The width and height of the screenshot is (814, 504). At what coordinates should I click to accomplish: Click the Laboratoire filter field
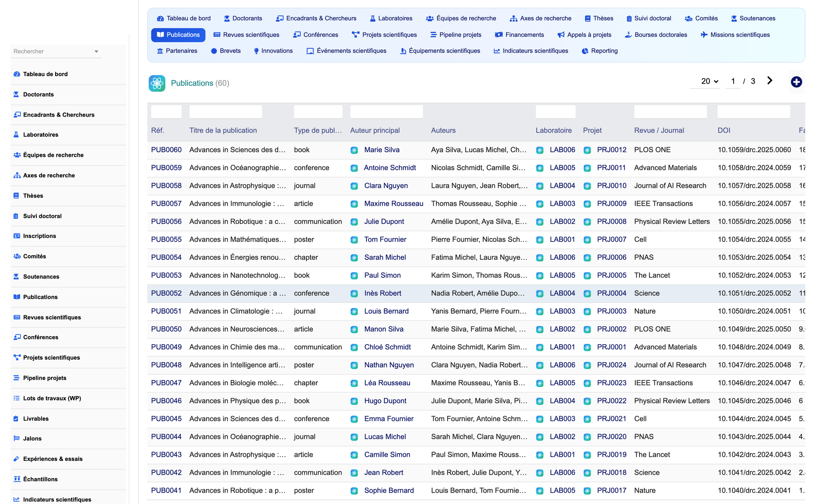(555, 112)
